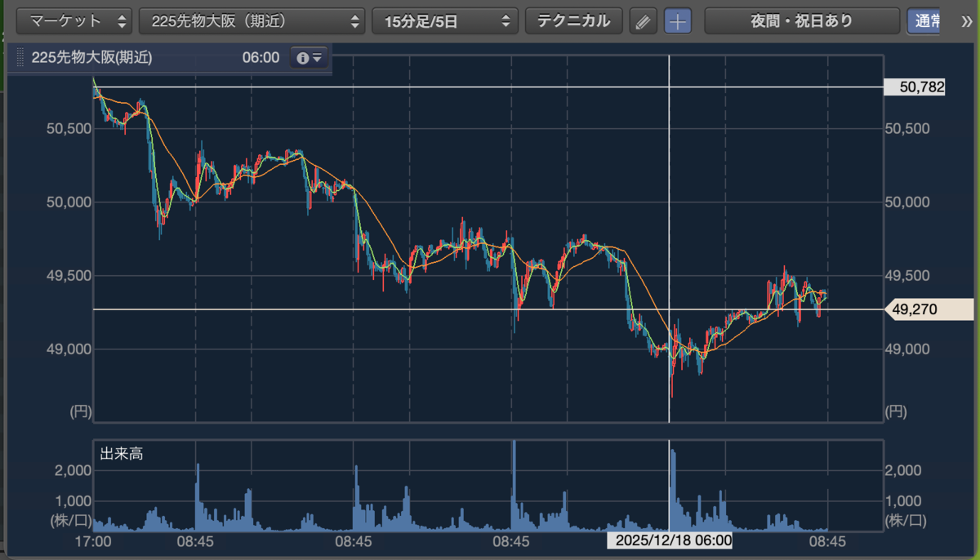Click the 17:00 time axis label
This screenshot has width=980, height=560.
93,540
